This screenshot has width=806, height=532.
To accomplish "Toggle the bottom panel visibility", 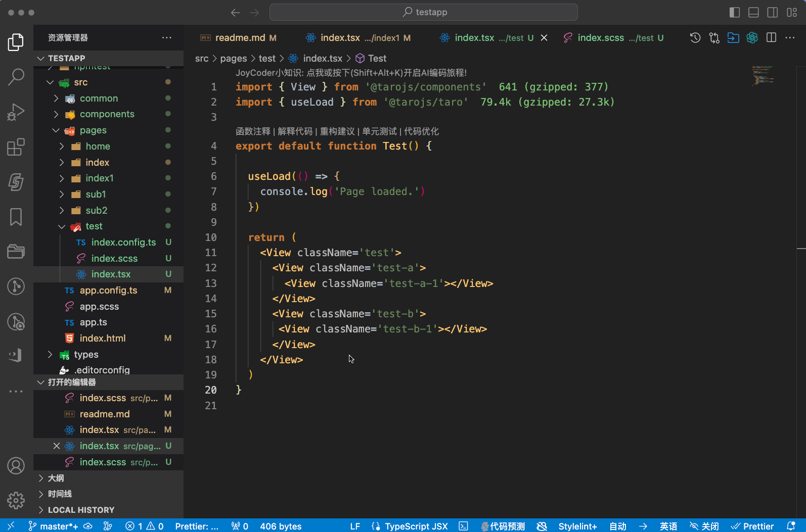I will [x=753, y=13].
